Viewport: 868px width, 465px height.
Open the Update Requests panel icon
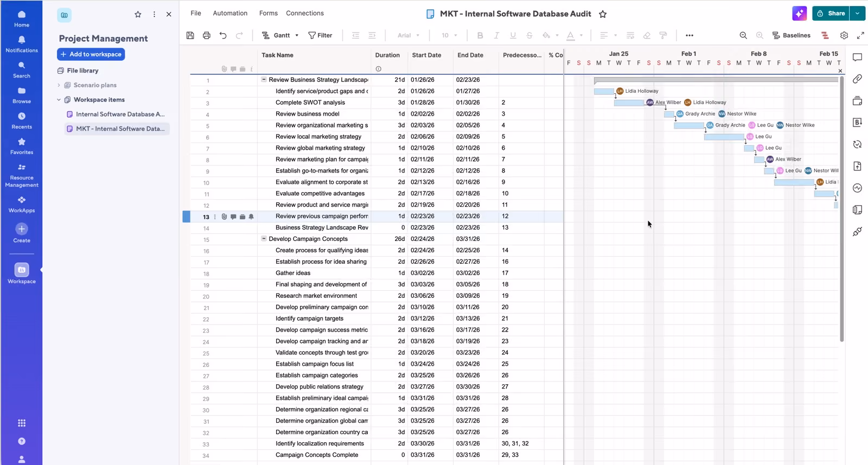pos(857,144)
